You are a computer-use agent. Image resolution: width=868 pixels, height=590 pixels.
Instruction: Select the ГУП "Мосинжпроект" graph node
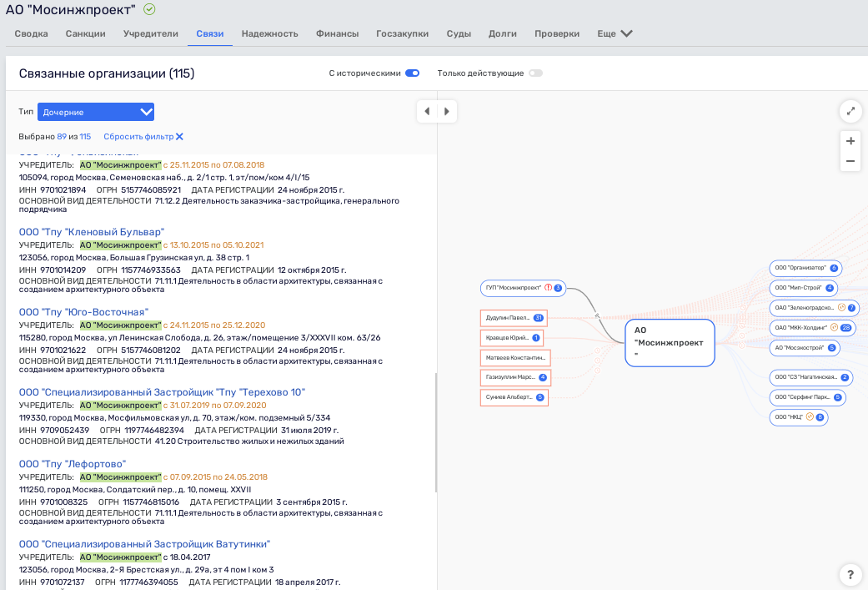click(x=523, y=288)
